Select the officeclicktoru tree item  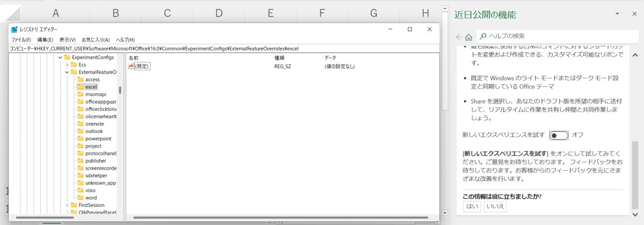[101, 109]
